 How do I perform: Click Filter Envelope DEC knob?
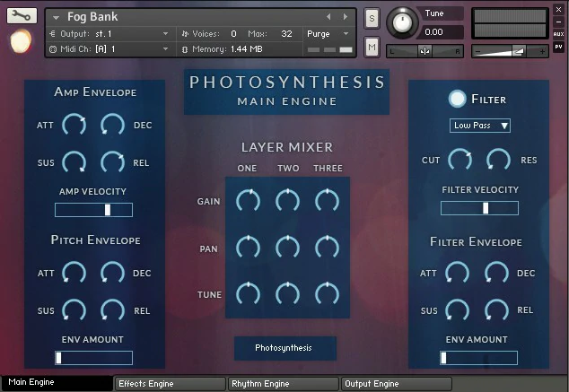[x=496, y=273]
